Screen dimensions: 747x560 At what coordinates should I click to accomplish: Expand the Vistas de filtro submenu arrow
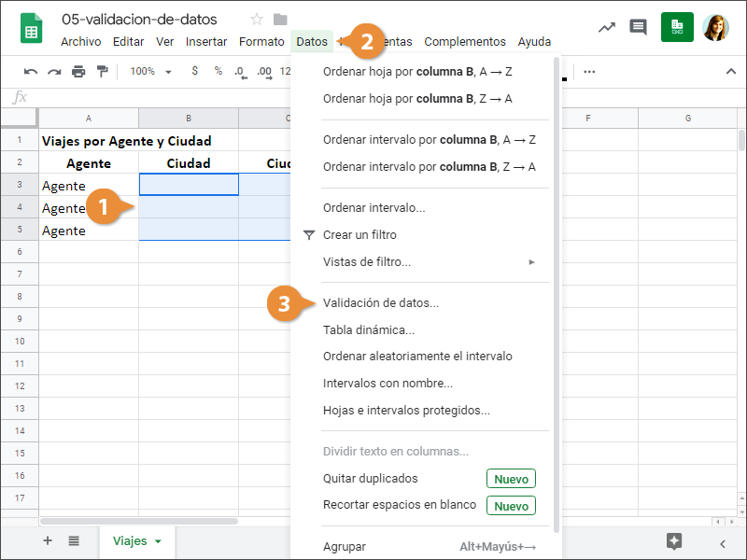tap(531, 262)
